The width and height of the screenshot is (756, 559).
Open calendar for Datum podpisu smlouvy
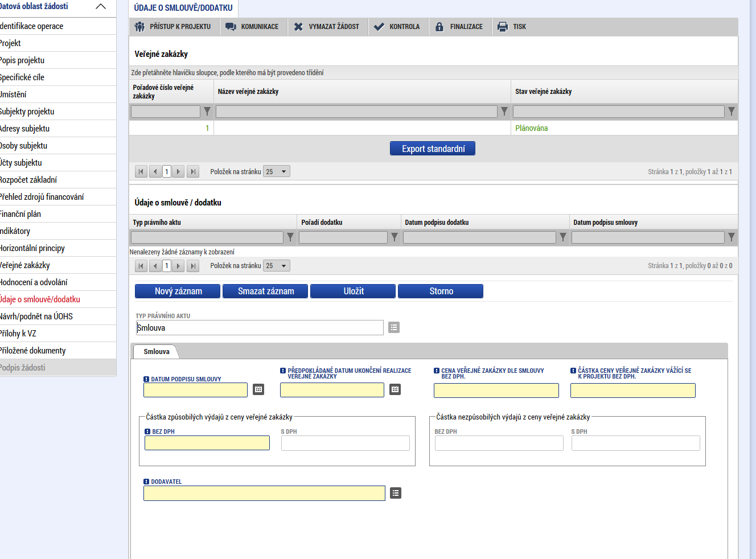[x=258, y=389]
